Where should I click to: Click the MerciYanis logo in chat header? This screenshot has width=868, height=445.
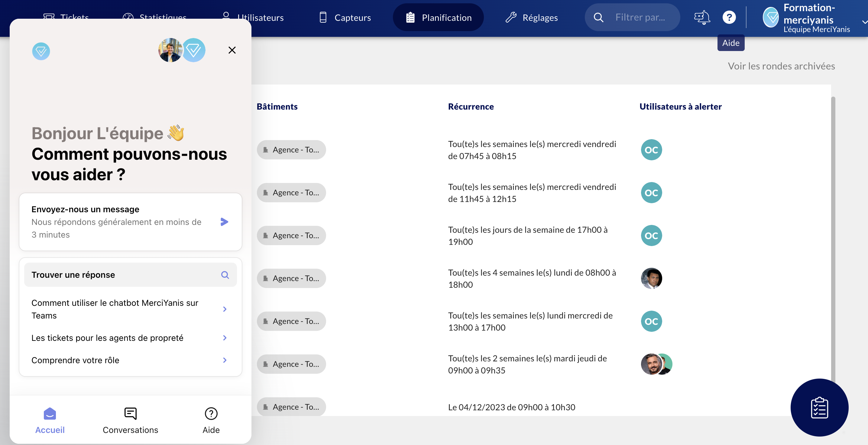41,51
